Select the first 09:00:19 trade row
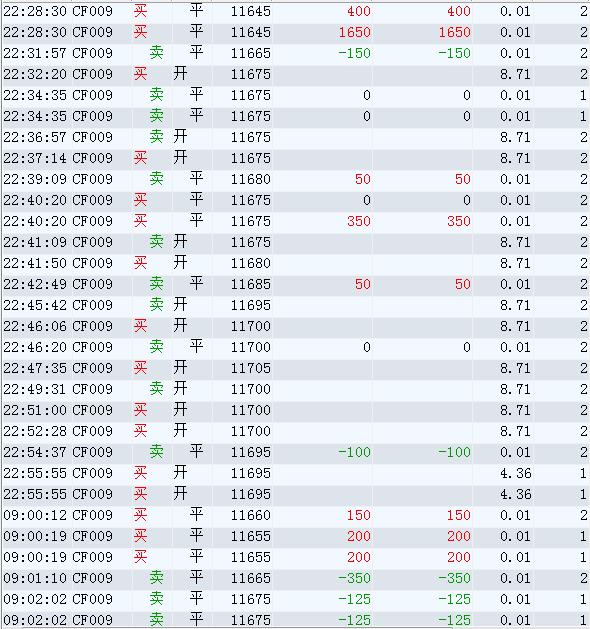 click(296, 536)
